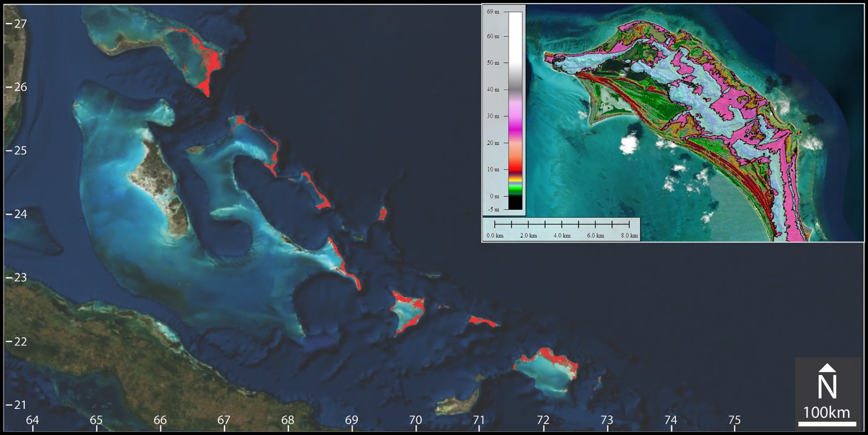Click the latitude label -26
The width and height of the screenshot is (868, 435).
[16, 87]
